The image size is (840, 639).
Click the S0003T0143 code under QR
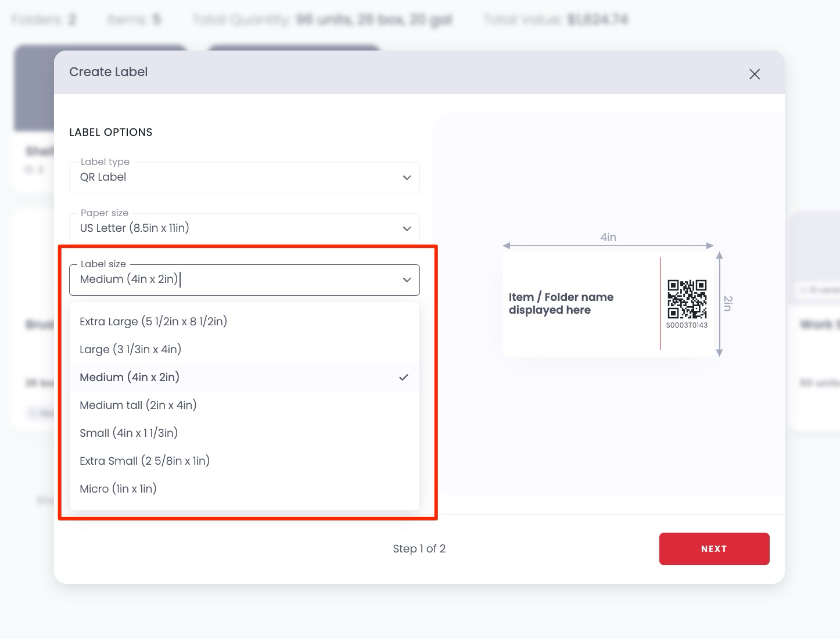pyautogui.click(x=687, y=325)
